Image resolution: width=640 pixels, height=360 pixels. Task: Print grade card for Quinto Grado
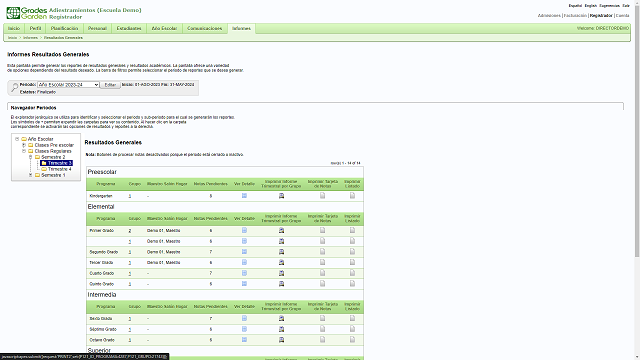pos(322,284)
